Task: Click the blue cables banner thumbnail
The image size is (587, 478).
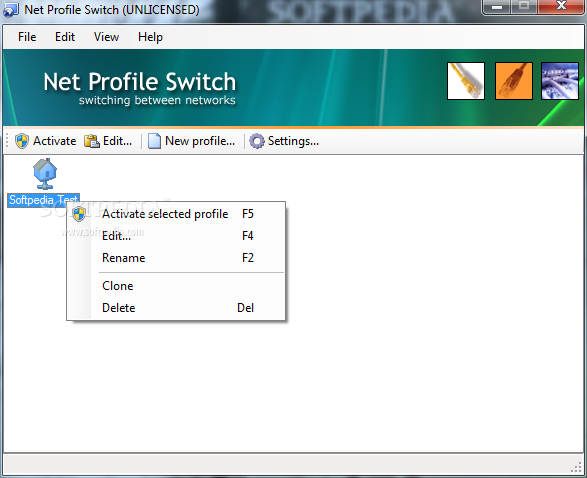Action: [x=560, y=81]
